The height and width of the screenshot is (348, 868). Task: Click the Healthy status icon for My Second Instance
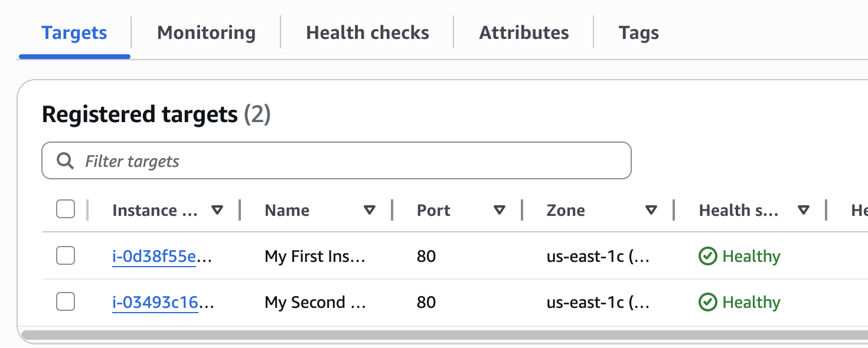pyautogui.click(x=707, y=303)
